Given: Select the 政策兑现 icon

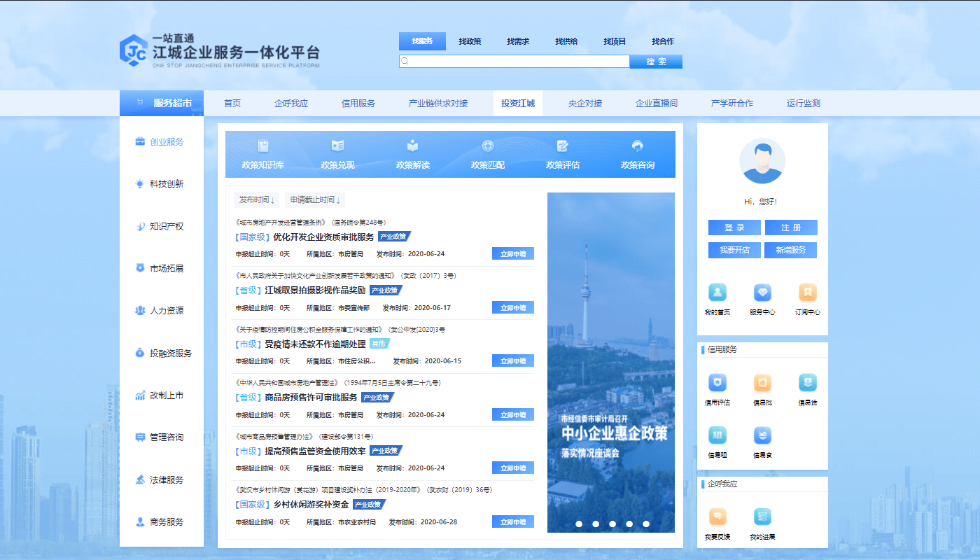Looking at the screenshot, I should point(338,154).
